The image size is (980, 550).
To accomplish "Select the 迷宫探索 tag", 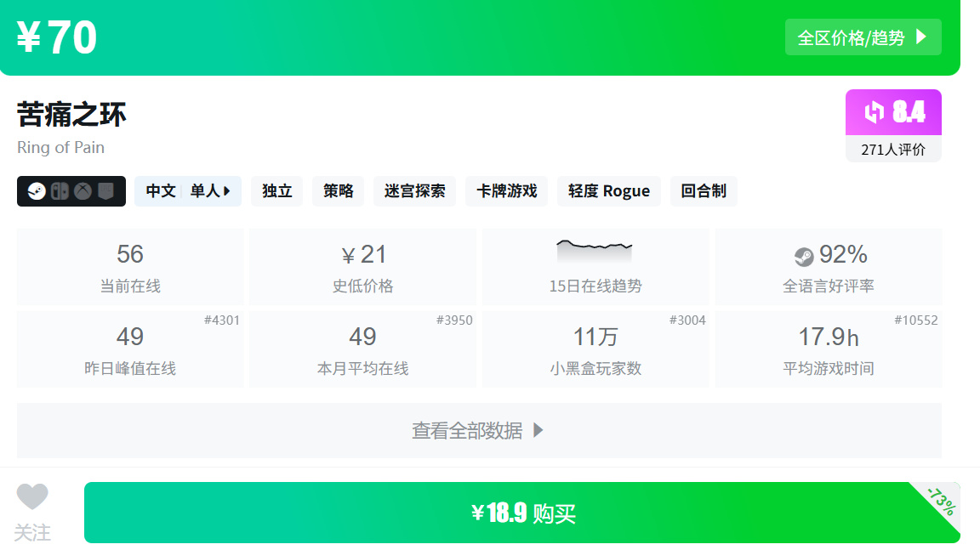I will (x=414, y=191).
